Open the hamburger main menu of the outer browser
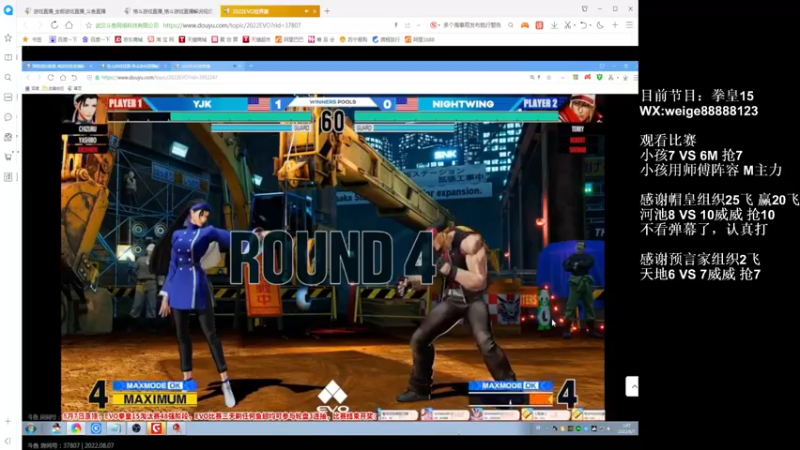This screenshot has width=800, height=450. [630, 25]
